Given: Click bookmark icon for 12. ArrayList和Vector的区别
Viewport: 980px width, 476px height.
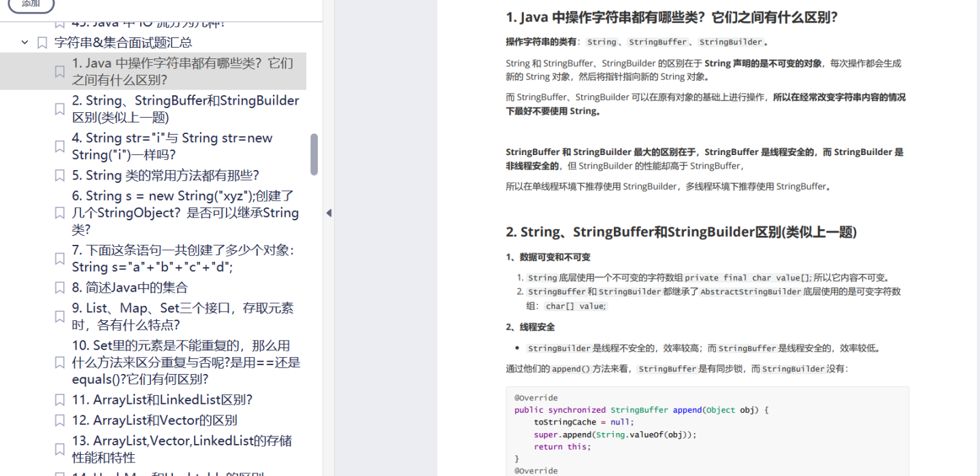Looking at the screenshot, I should click(59, 420).
